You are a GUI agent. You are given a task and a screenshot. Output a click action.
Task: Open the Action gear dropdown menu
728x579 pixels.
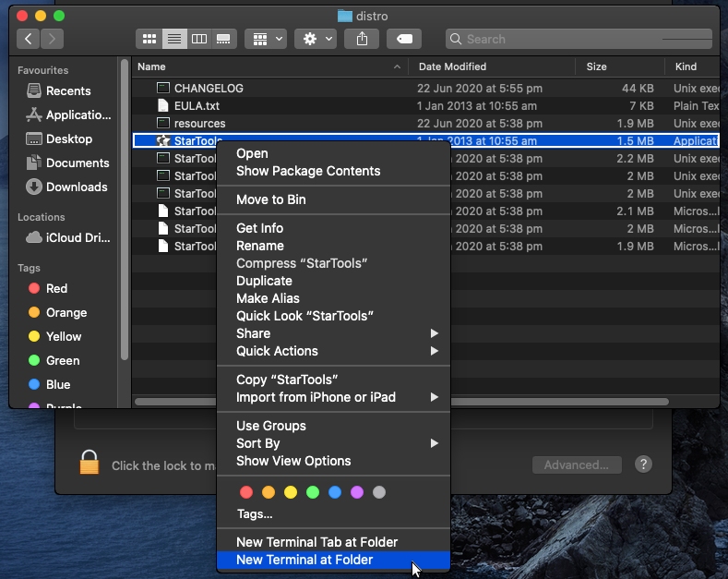(316, 39)
